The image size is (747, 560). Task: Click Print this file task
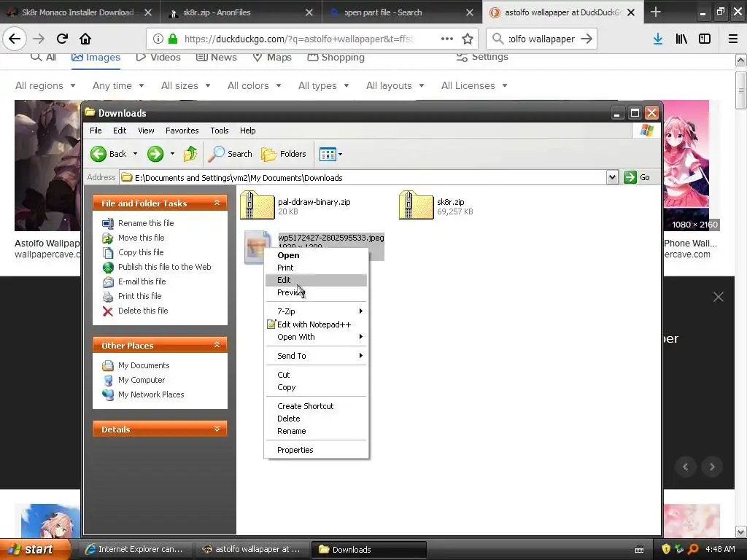click(x=139, y=296)
